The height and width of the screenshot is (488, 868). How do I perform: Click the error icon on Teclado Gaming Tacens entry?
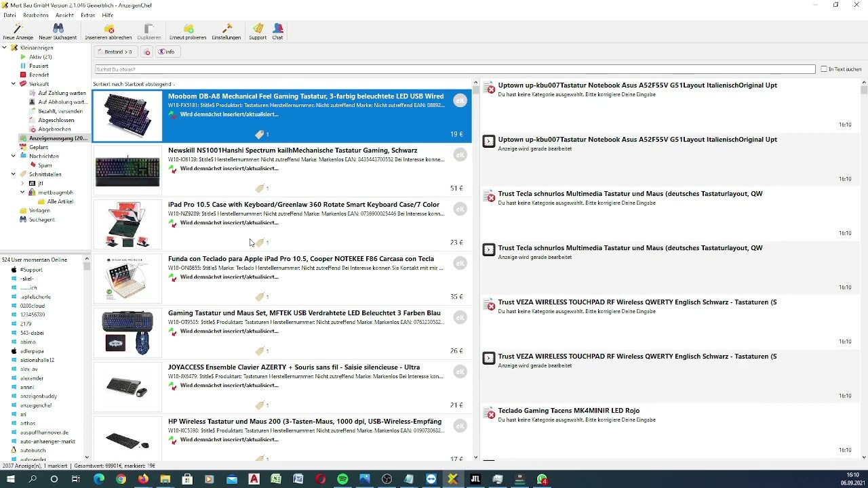489,412
